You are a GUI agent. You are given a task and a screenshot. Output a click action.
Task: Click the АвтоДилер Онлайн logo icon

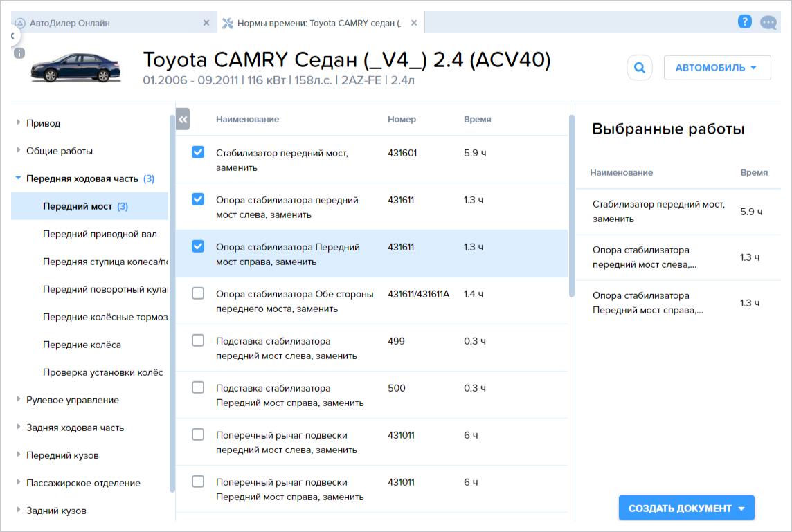point(20,24)
